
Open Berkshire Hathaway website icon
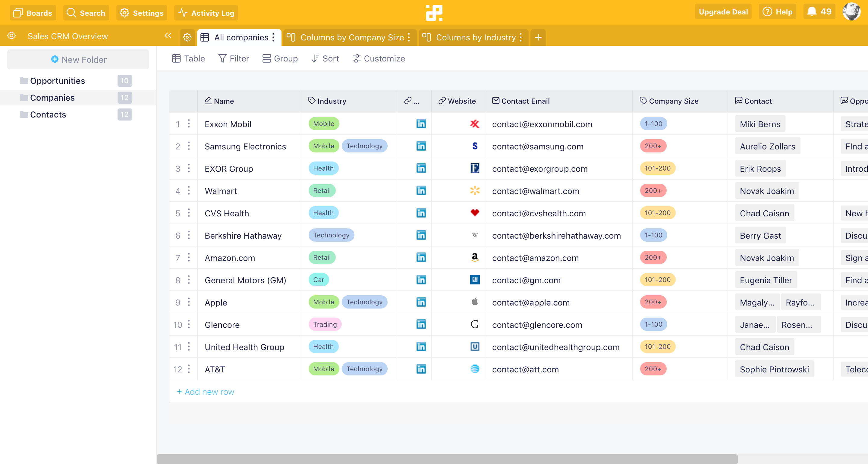(475, 235)
